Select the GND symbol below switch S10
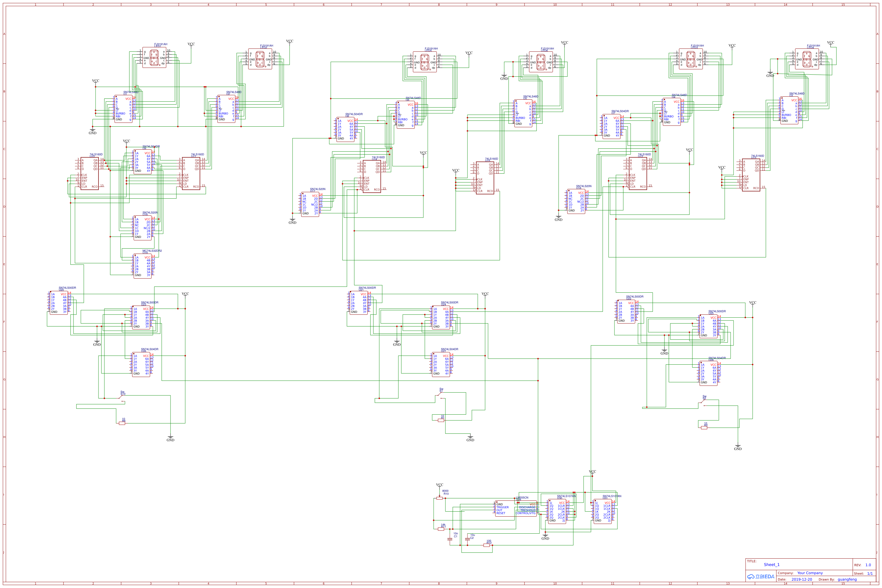The width and height of the screenshot is (882, 588). [170, 438]
